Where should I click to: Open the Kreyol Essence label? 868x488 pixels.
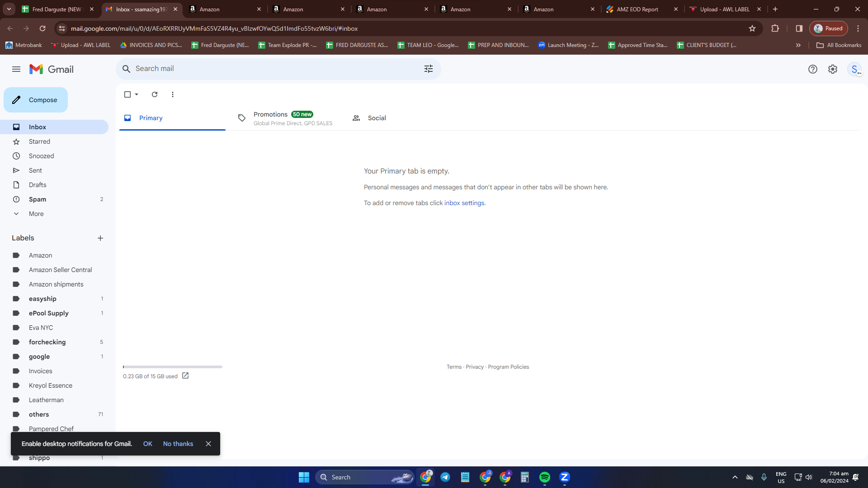pos(54,385)
